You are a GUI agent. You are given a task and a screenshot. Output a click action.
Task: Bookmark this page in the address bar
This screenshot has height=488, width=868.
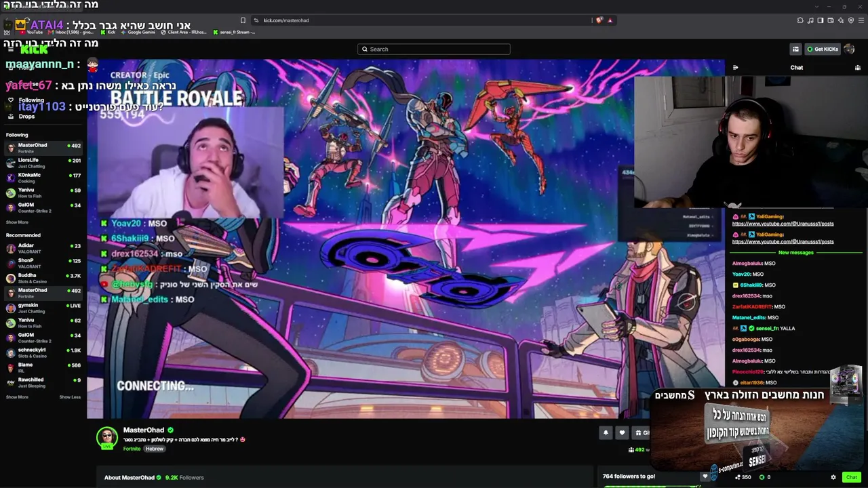click(x=243, y=20)
